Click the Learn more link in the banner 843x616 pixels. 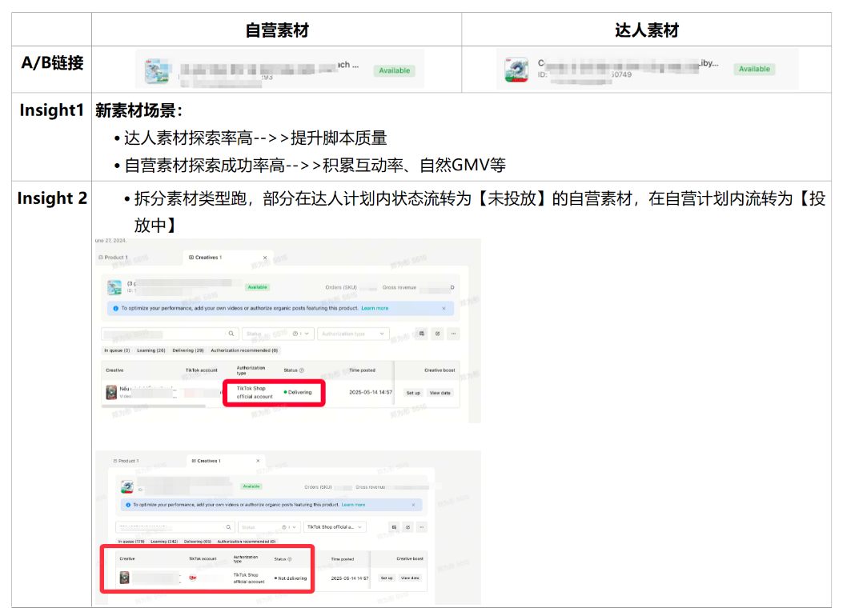pyautogui.click(x=375, y=308)
